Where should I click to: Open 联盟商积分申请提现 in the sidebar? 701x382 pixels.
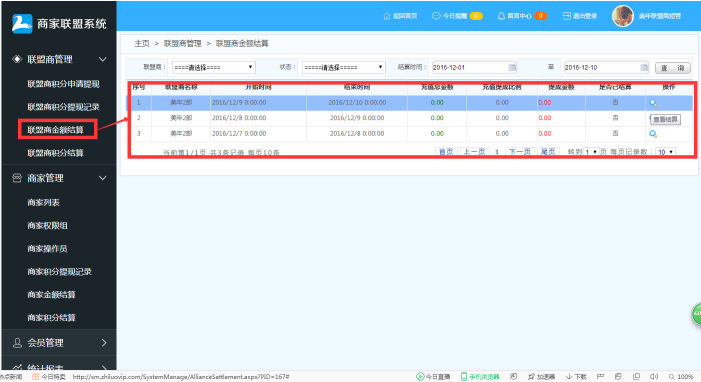click(63, 84)
